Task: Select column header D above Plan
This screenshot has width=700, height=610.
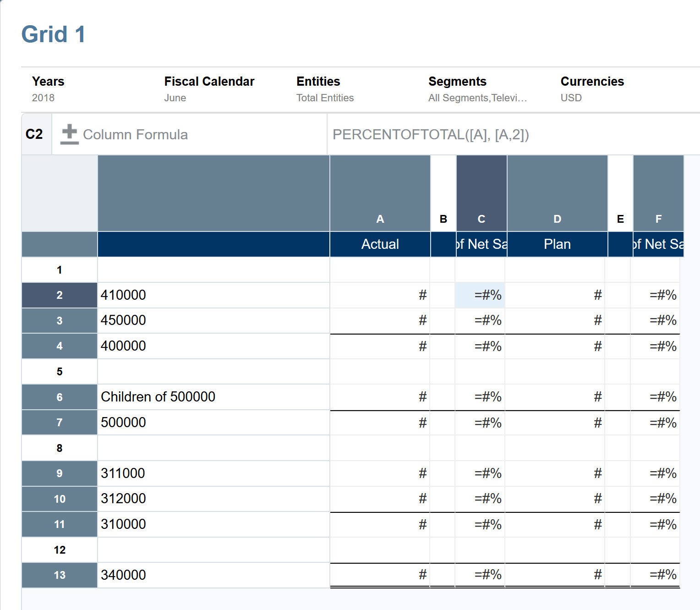Action: point(557,219)
